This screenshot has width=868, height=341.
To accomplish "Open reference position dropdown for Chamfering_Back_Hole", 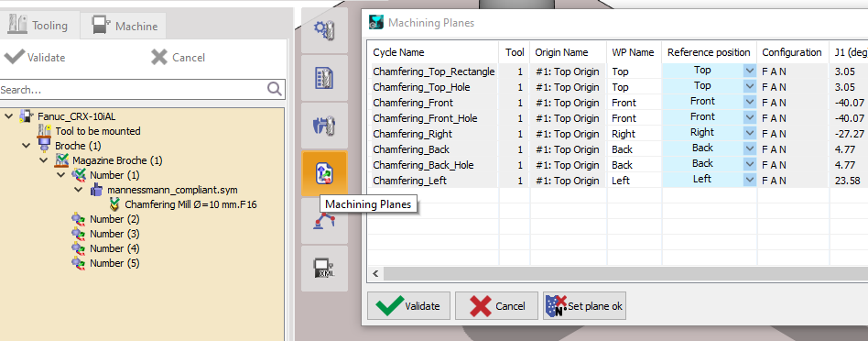I will point(750,164).
